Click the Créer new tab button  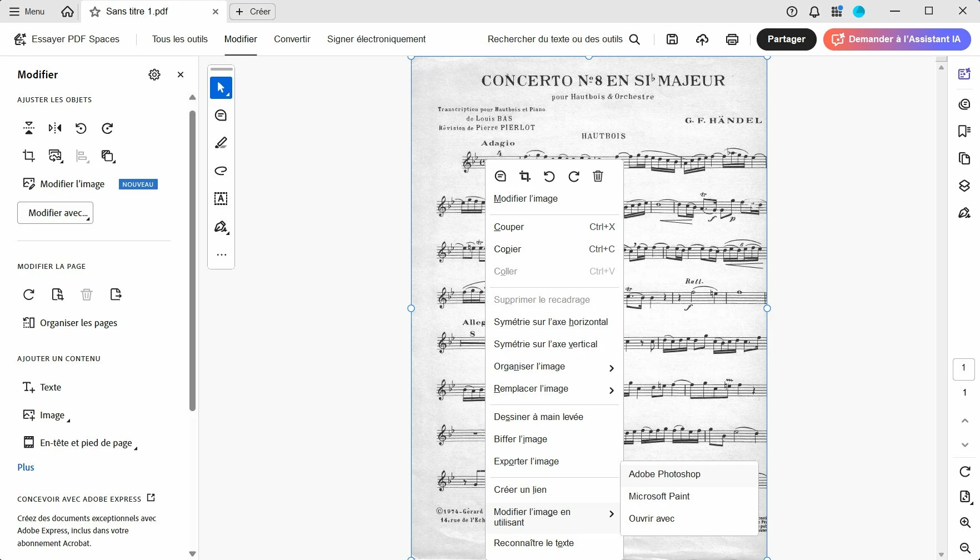point(253,12)
